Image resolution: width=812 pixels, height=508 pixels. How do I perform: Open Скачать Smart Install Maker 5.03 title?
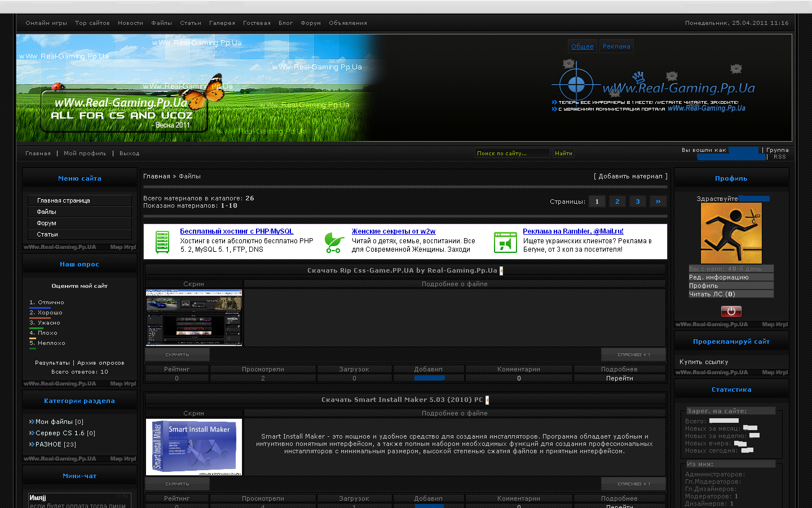(x=402, y=400)
